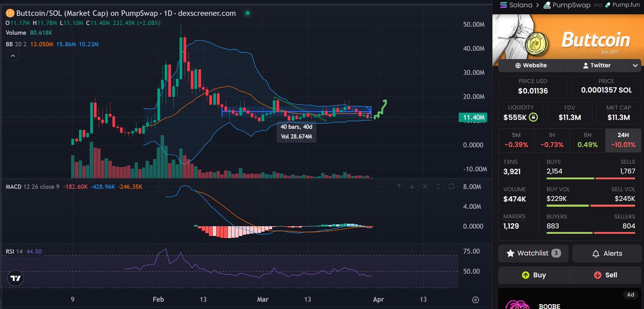Click the VOLUME value $474K

(515, 199)
